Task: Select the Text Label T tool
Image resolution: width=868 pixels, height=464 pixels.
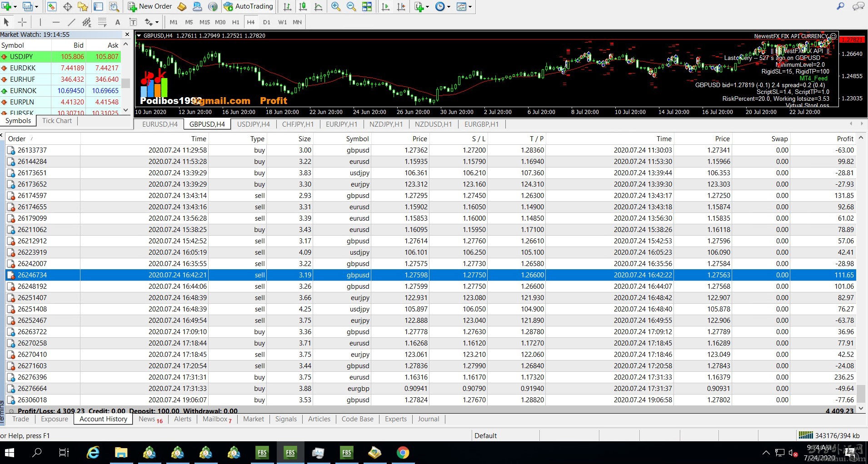Action: point(133,22)
